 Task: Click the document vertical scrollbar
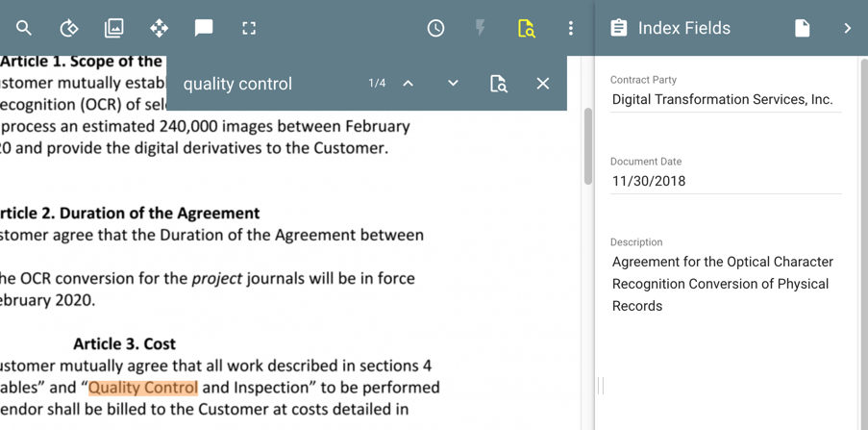pos(587,144)
